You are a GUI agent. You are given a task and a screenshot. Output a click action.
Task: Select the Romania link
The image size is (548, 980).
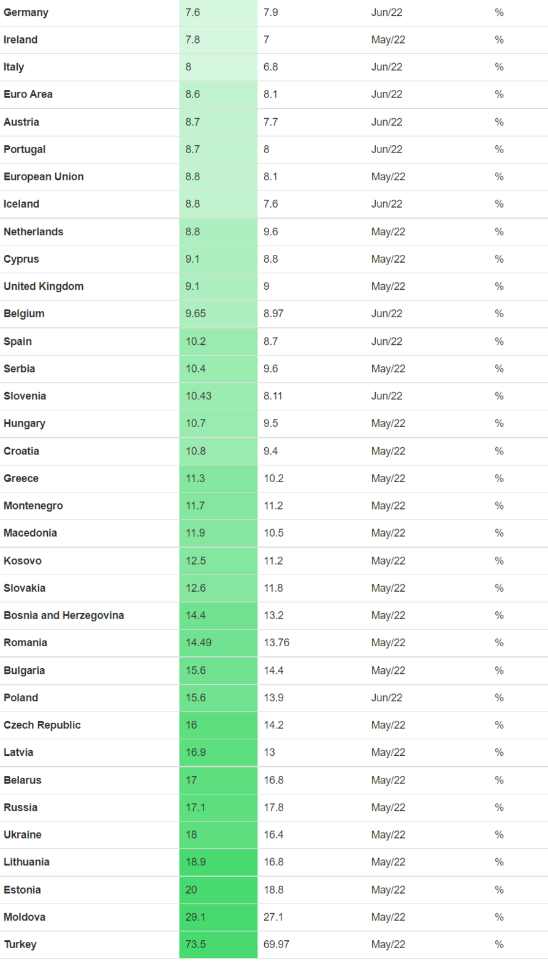[x=25, y=643]
